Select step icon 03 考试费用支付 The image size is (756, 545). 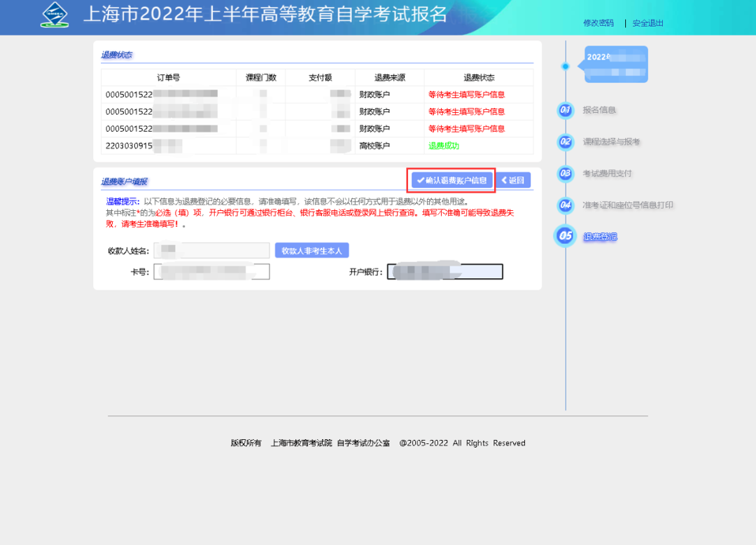click(565, 173)
